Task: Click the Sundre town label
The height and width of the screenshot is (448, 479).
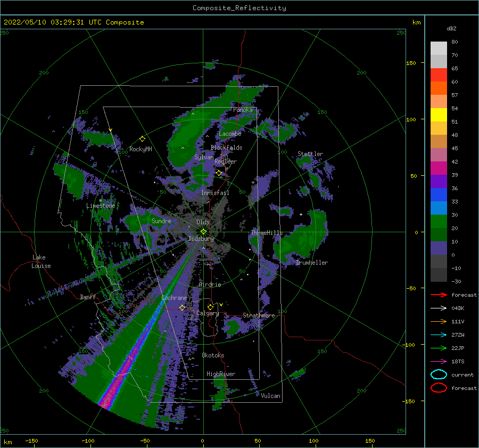Action: coord(161,221)
